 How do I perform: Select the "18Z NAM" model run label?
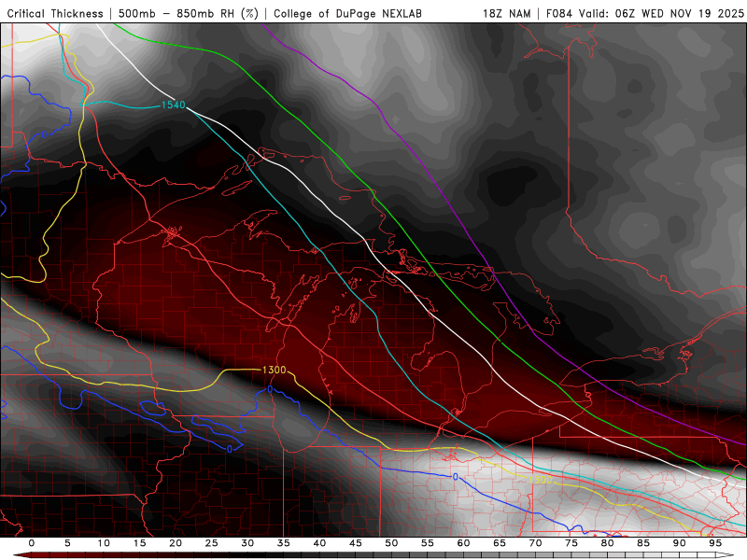point(506,13)
